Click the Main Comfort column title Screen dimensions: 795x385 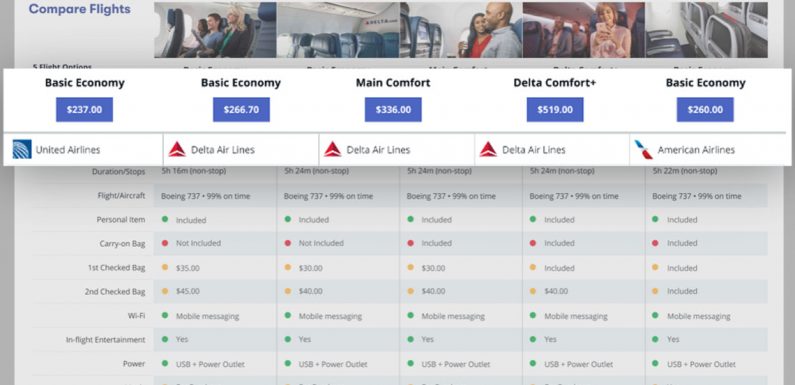tap(393, 83)
